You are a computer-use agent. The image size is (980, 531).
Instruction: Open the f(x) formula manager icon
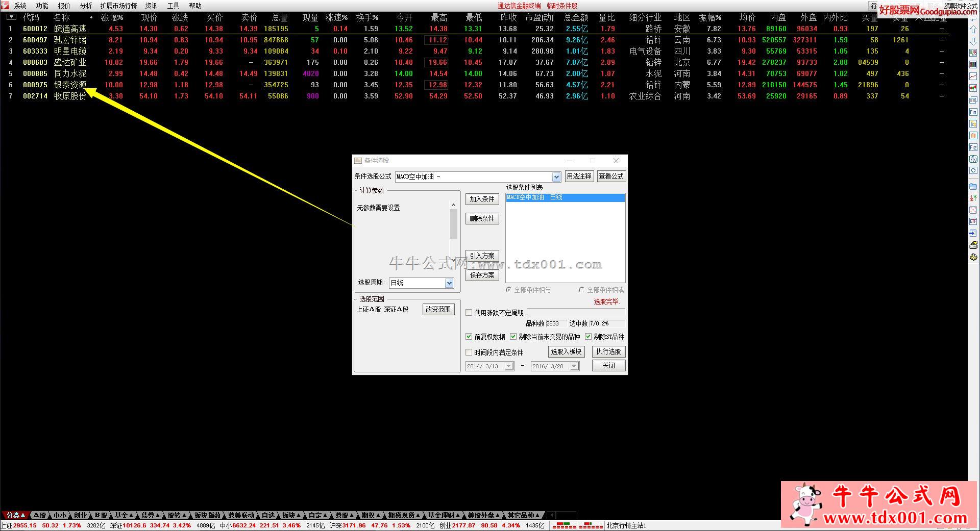coord(973,159)
